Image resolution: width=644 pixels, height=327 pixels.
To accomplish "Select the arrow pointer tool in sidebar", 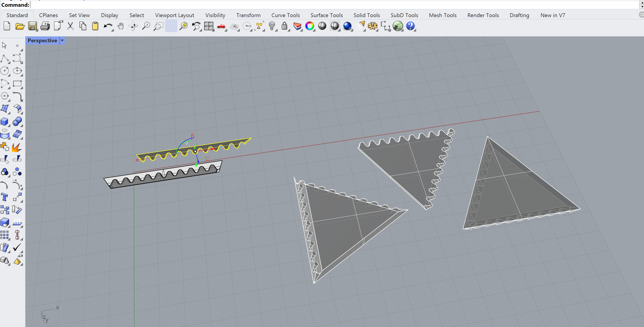I will [4, 45].
